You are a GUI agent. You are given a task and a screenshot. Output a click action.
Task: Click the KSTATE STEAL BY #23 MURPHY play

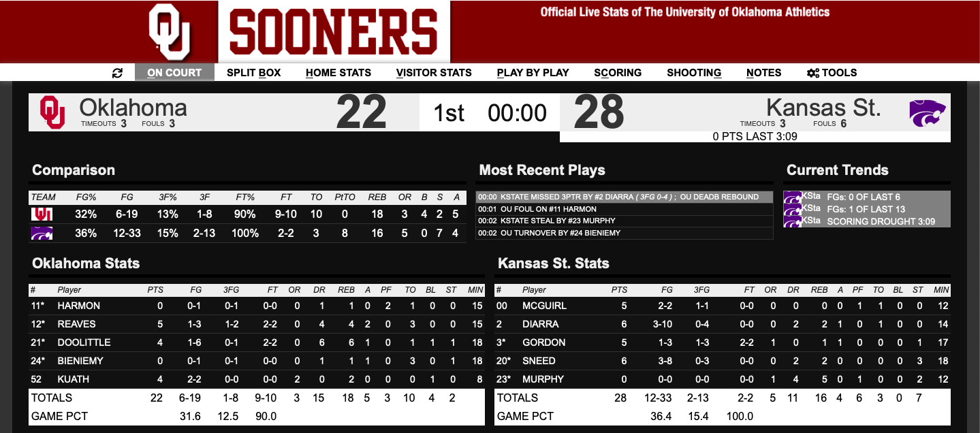(625, 221)
